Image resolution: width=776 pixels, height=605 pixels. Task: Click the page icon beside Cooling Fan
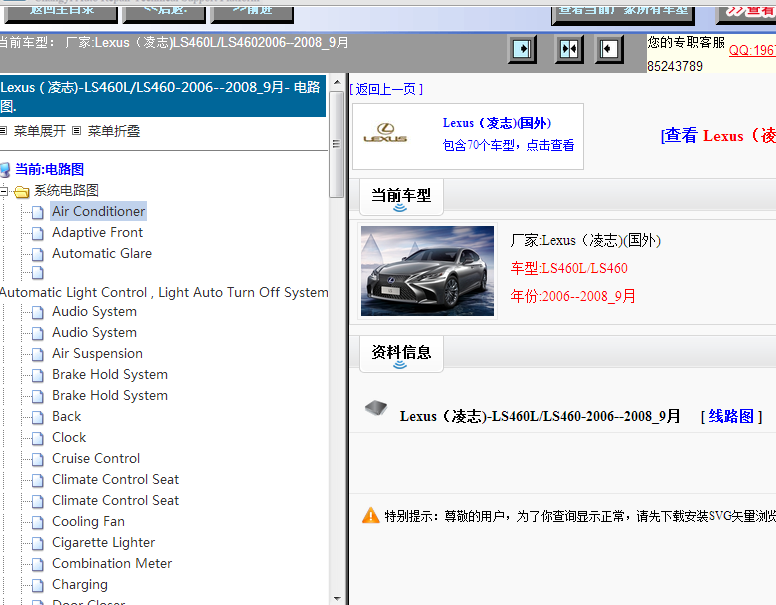38,522
